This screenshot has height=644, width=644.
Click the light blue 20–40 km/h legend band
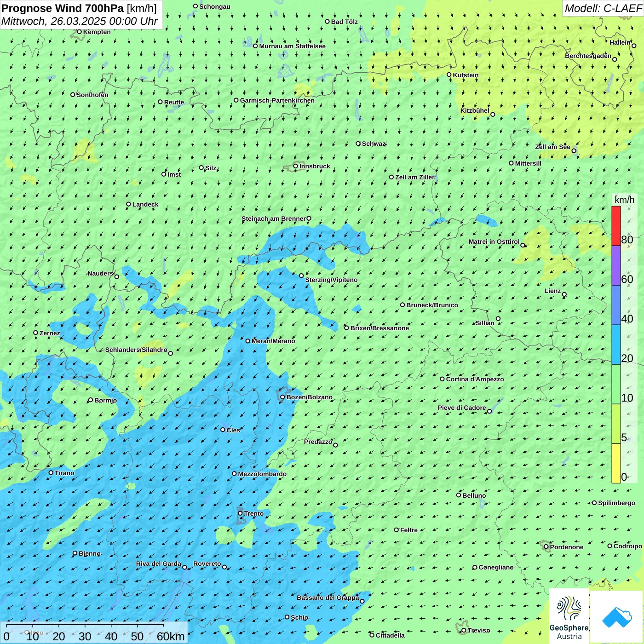[616, 345]
